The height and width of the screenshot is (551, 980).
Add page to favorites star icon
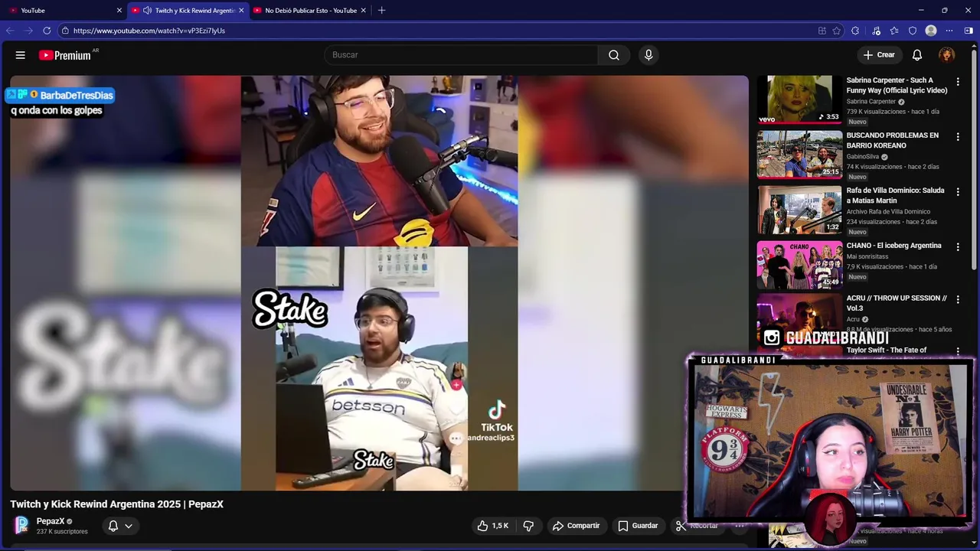[x=837, y=31]
